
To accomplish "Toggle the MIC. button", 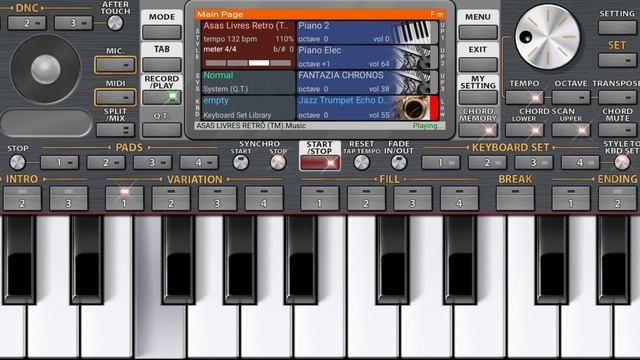I will coord(115,64).
